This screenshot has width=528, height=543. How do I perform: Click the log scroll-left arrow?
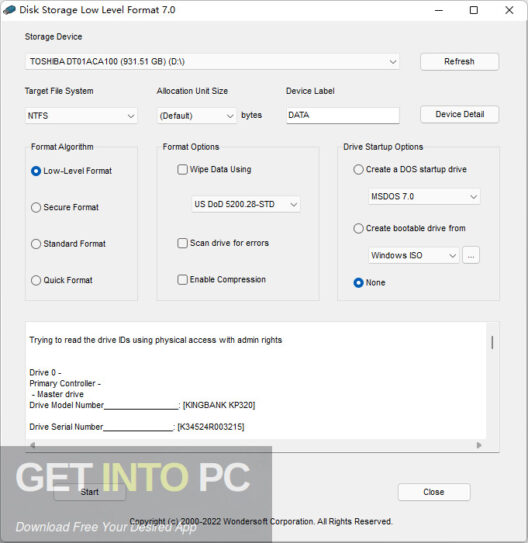click(x=33, y=445)
